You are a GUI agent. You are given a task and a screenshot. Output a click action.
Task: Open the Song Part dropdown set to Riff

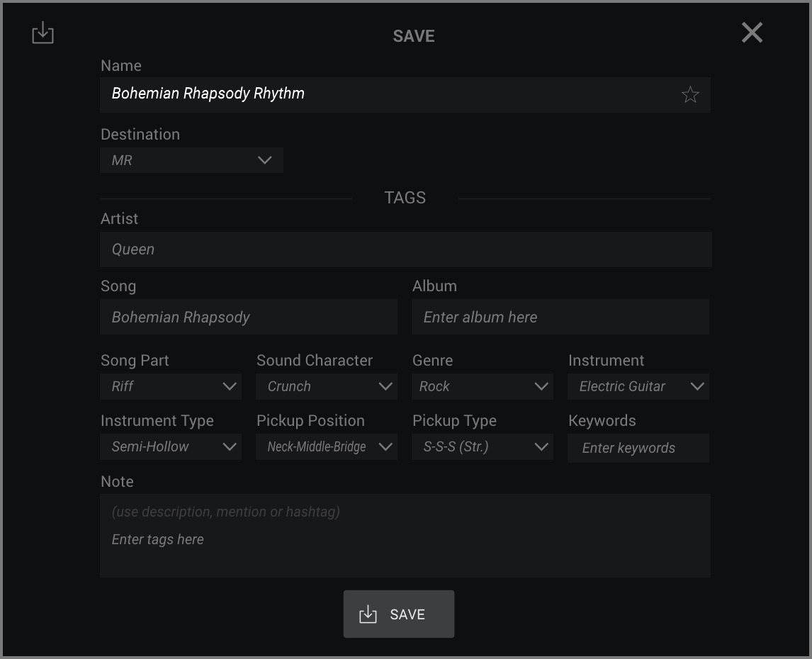coord(170,386)
